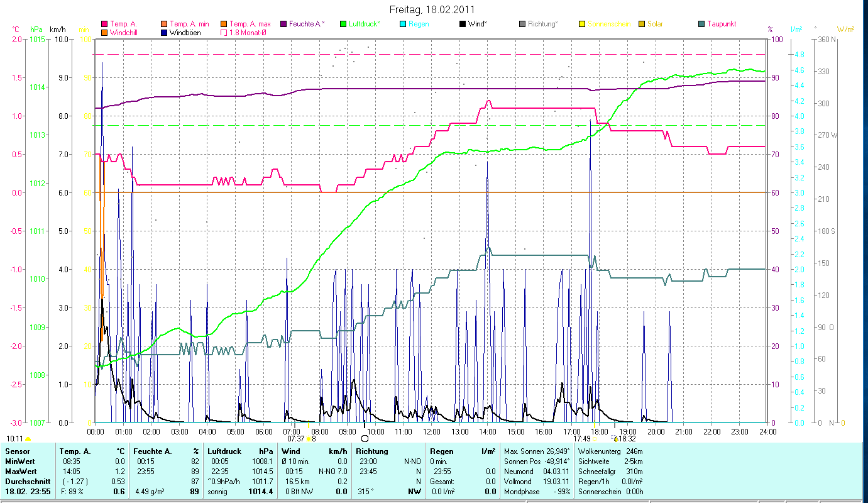Click the black Wind* legend box

coord(462,24)
